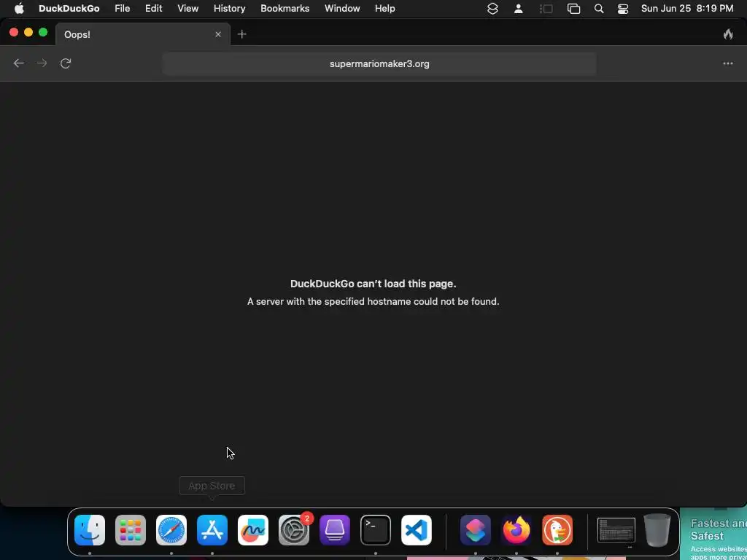Click the Fire button to clear data
Image resolution: width=747 pixels, height=560 pixels.
(728, 34)
